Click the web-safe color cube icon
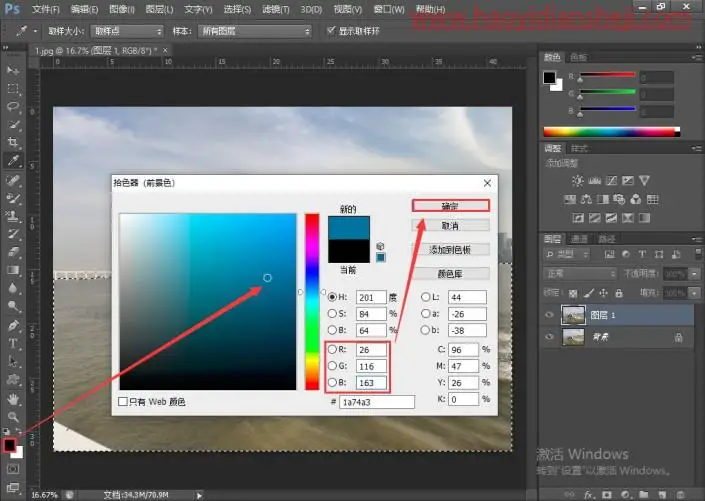 point(380,246)
